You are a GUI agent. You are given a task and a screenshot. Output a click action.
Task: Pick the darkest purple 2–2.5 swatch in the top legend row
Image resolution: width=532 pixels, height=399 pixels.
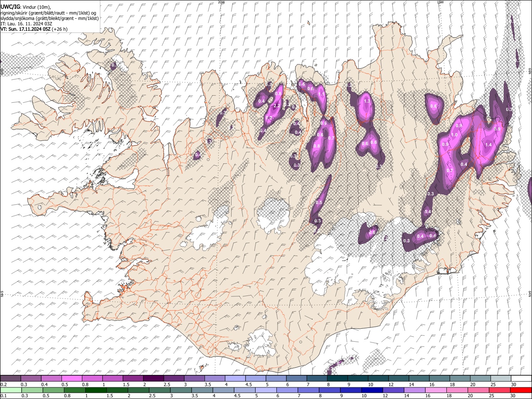(x=153, y=379)
